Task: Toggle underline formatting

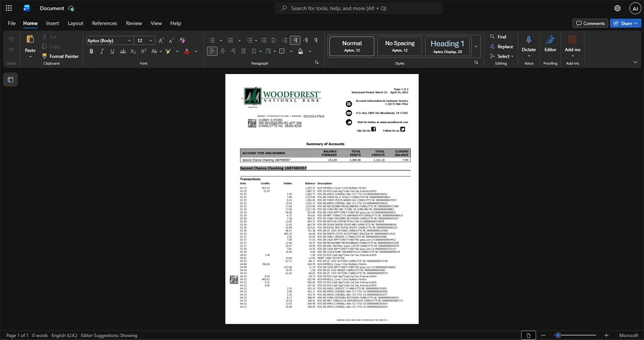Action: point(112,51)
